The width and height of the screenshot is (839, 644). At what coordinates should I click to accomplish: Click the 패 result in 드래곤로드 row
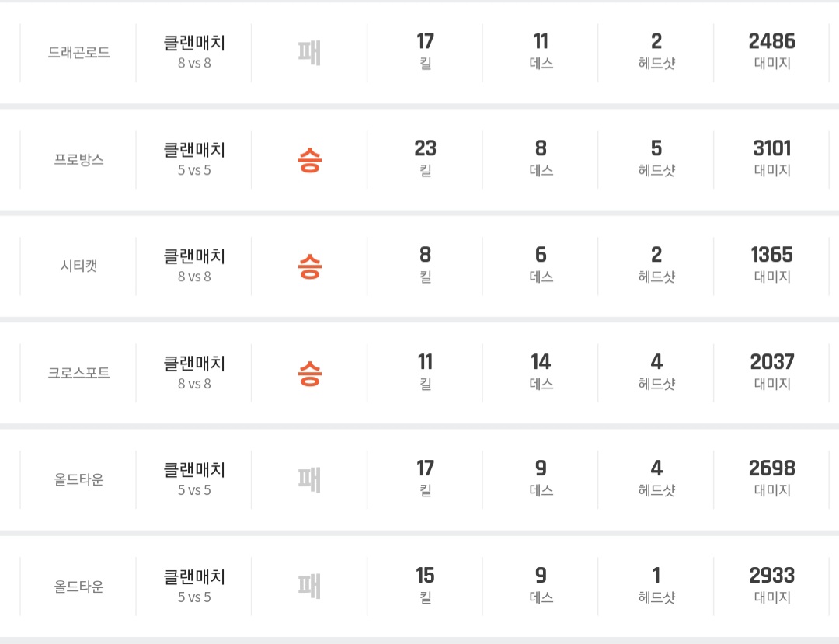[x=309, y=53]
